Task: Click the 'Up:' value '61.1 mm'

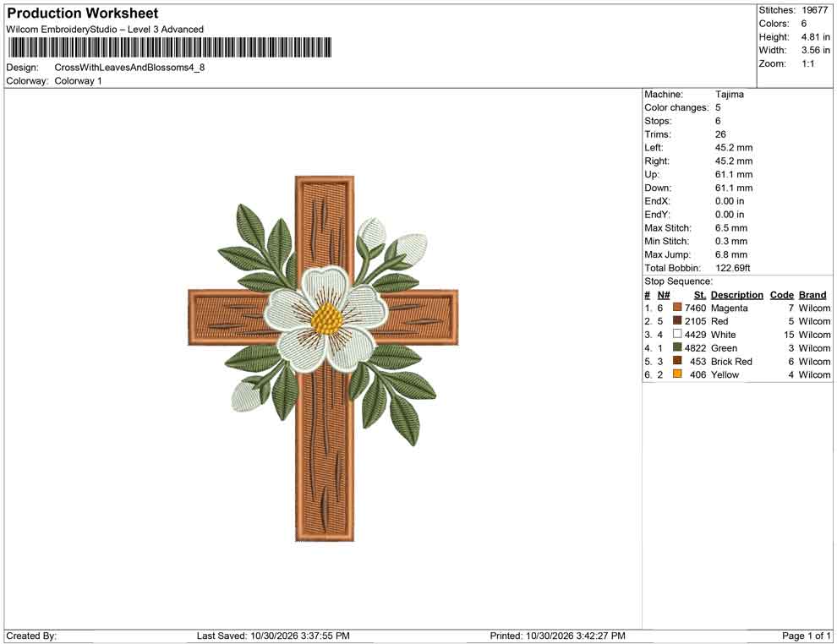Action: coord(734,174)
